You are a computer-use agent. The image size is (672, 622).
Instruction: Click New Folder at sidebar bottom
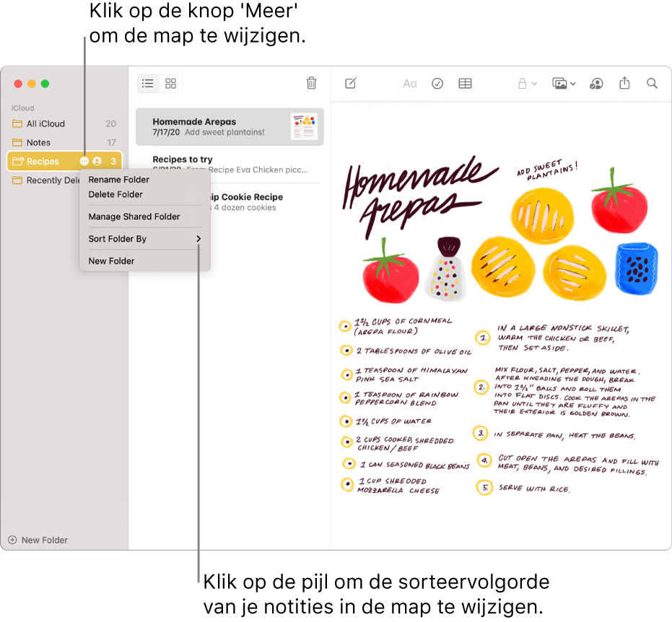tap(38, 540)
